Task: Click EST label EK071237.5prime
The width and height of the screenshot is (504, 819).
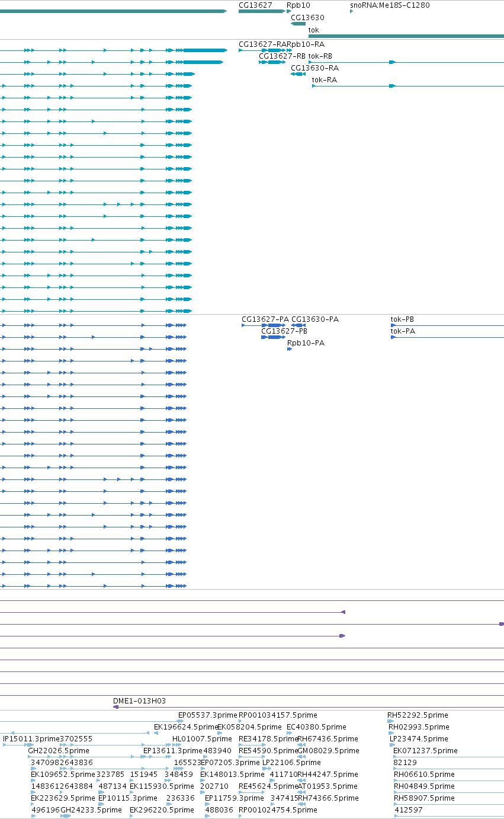Action: click(425, 751)
